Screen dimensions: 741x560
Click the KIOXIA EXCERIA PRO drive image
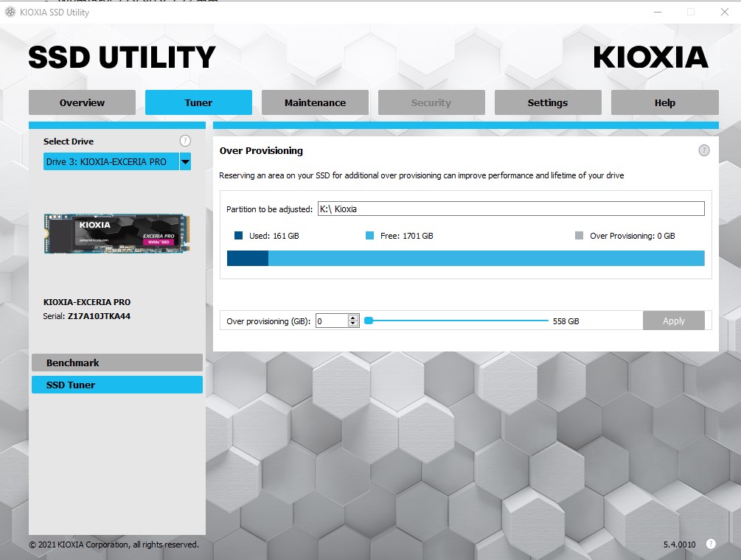point(116,234)
